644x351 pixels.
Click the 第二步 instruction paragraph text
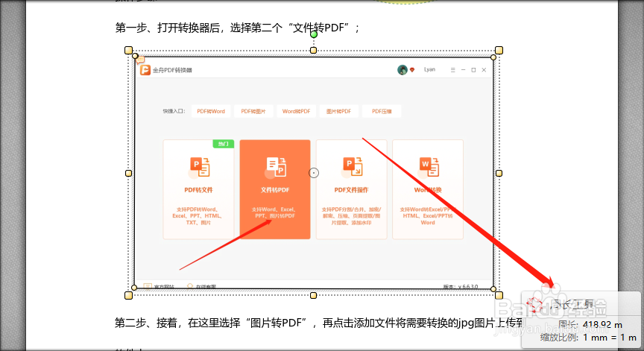pyautogui.click(x=318, y=323)
